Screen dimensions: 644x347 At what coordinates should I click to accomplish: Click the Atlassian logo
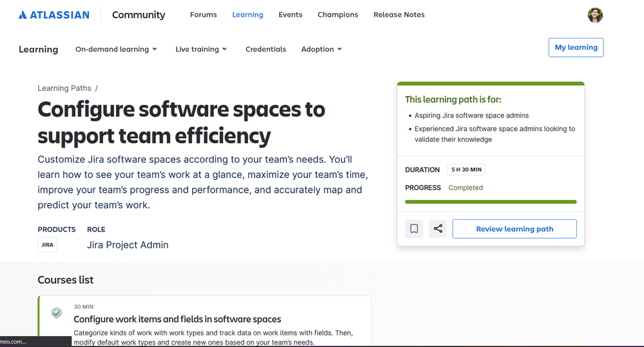pyautogui.click(x=54, y=15)
